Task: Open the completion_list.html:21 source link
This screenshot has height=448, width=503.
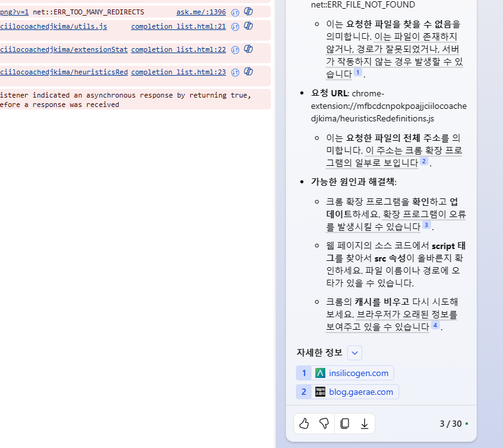Action: click(x=178, y=27)
